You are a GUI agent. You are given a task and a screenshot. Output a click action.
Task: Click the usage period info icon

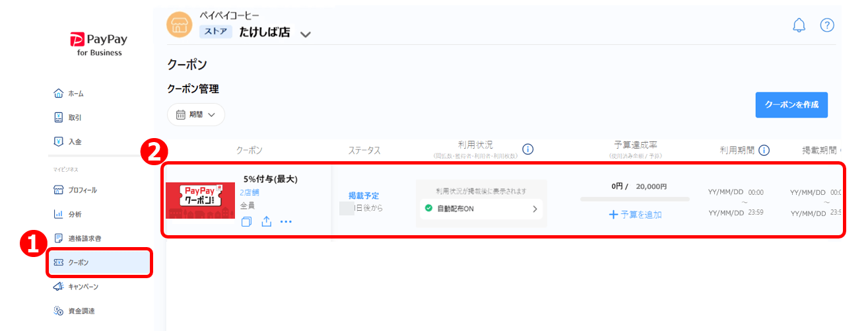tap(764, 150)
